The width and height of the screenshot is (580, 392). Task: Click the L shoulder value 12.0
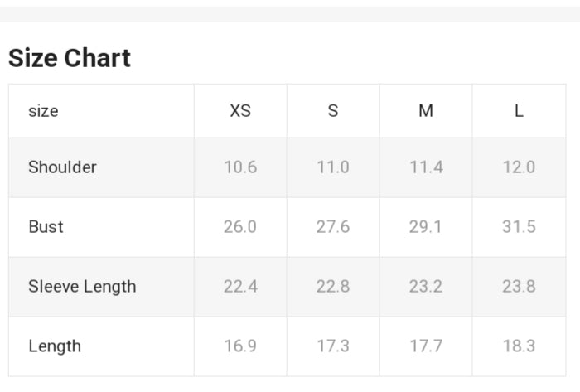[519, 167]
